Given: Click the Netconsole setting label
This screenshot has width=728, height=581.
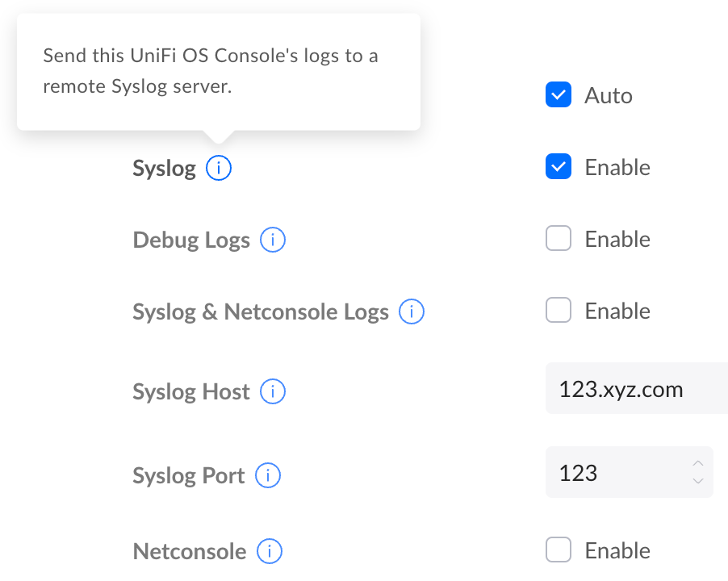Looking at the screenshot, I should click(190, 551).
